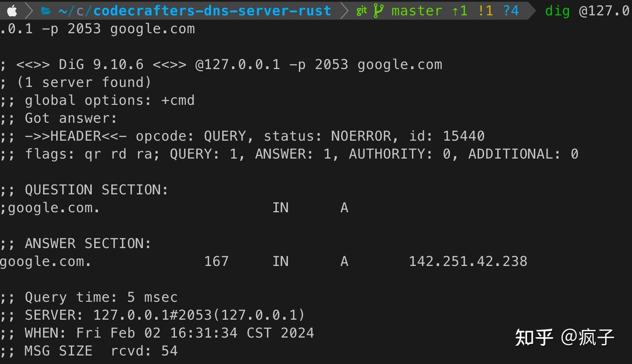Click the ahead-by-one arrow indicator
This screenshot has height=364, width=632.
460,11
